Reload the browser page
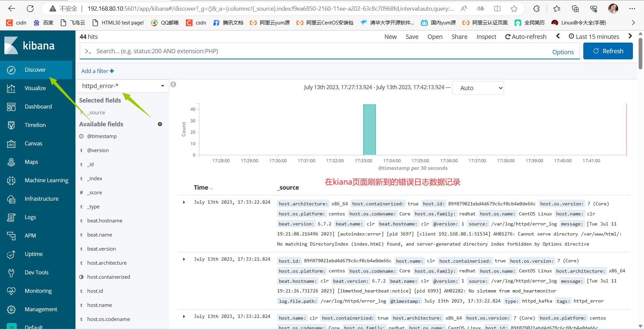 30,9
